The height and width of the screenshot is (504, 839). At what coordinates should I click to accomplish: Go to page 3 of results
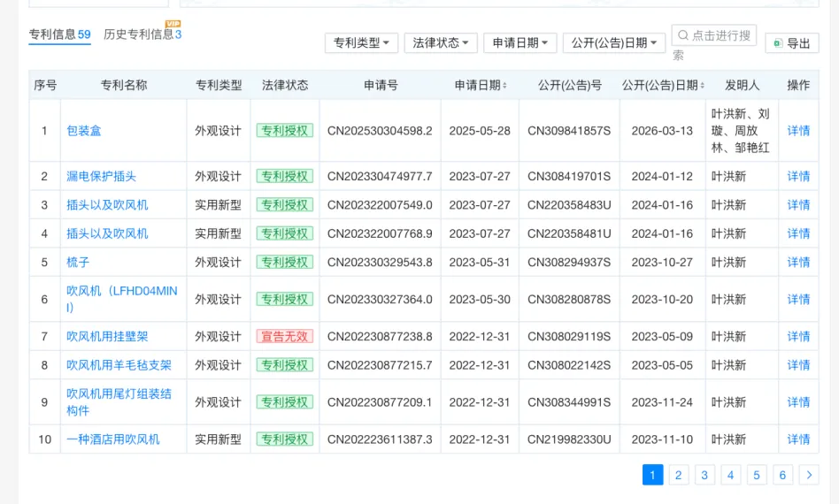(x=704, y=475)
